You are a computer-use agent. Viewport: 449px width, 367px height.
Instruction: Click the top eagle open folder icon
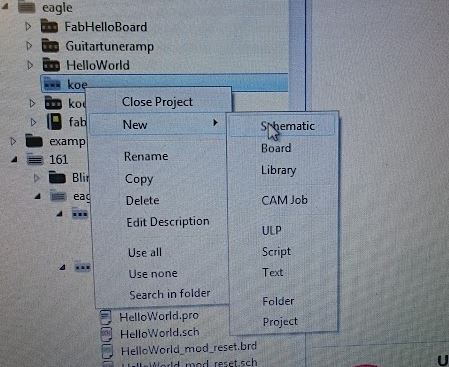click(x=27, y=7)
